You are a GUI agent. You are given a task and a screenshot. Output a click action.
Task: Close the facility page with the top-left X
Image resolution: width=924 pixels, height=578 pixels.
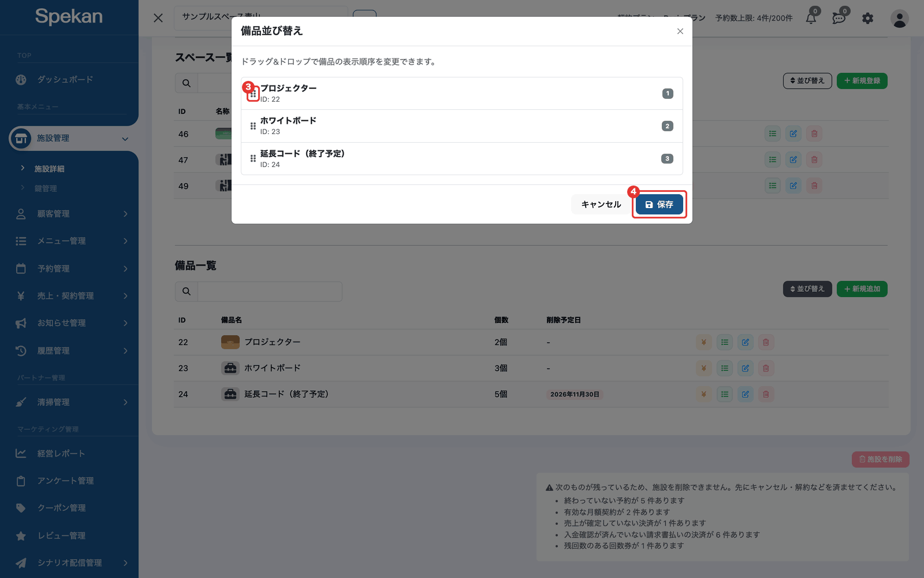[158, 18]
